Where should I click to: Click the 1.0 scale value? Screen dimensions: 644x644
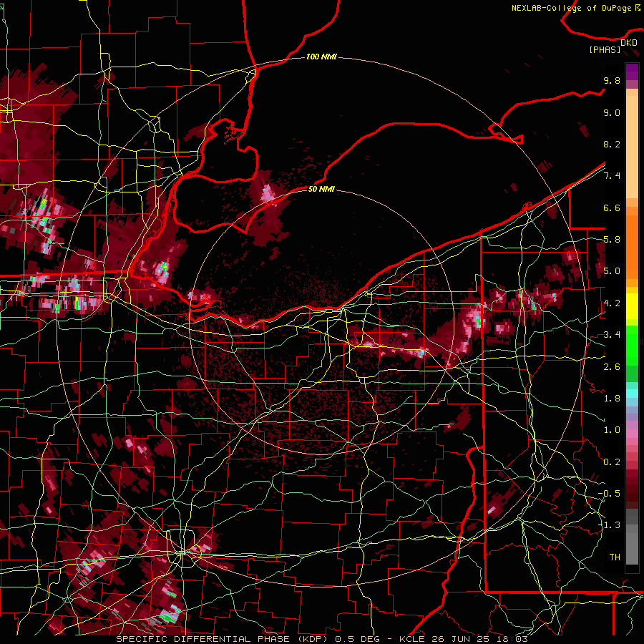click(x=612, y=430)
